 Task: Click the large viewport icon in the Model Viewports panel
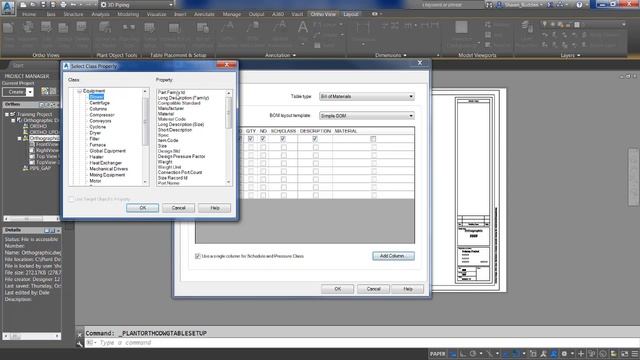(461, 27)
